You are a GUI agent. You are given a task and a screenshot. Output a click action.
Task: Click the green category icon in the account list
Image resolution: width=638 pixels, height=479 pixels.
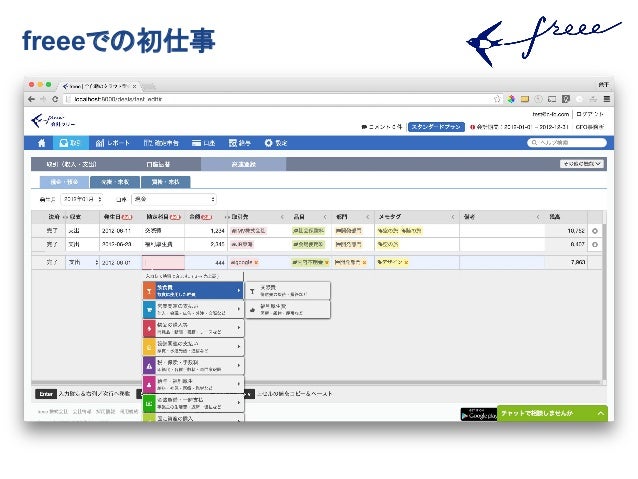(x=149, y=403)
